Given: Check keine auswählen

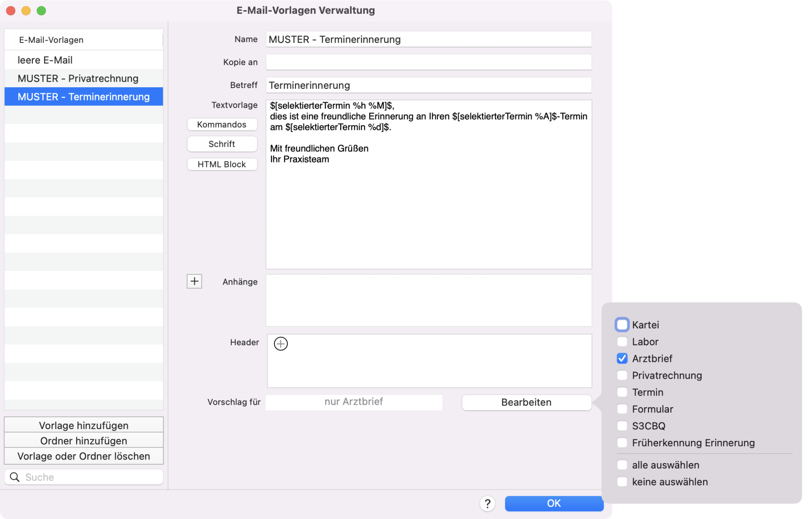Looking at the screenshot, I should (x=622, y=482).
